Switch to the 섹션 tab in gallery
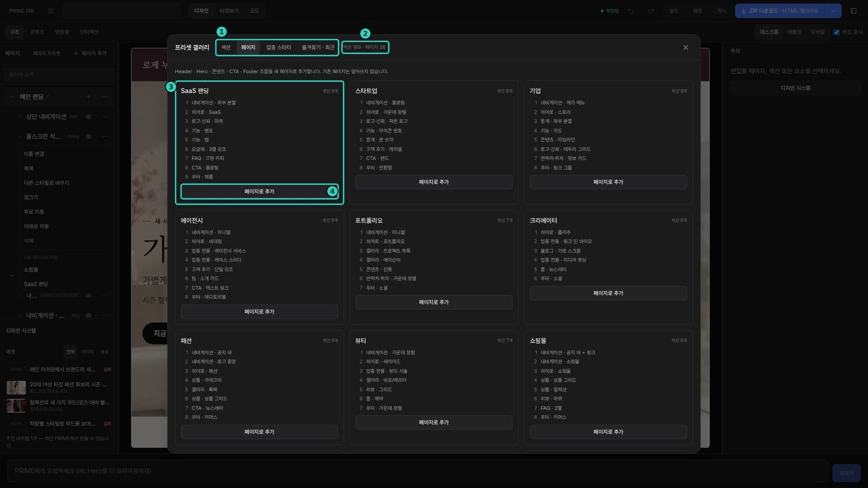Image resolution: width=868 pixels, height=488 pixels. pos(226,47)
